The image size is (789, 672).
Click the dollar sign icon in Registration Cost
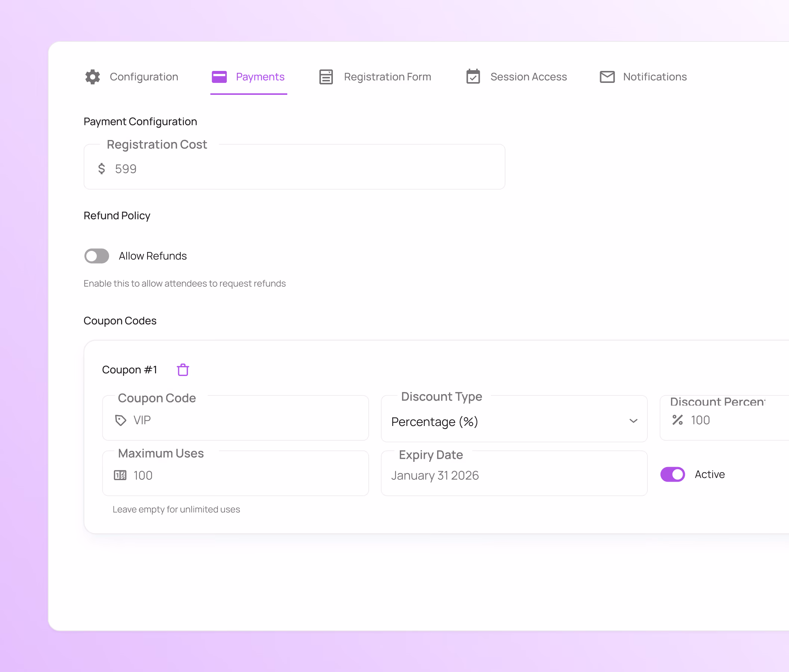click(101, 169)
